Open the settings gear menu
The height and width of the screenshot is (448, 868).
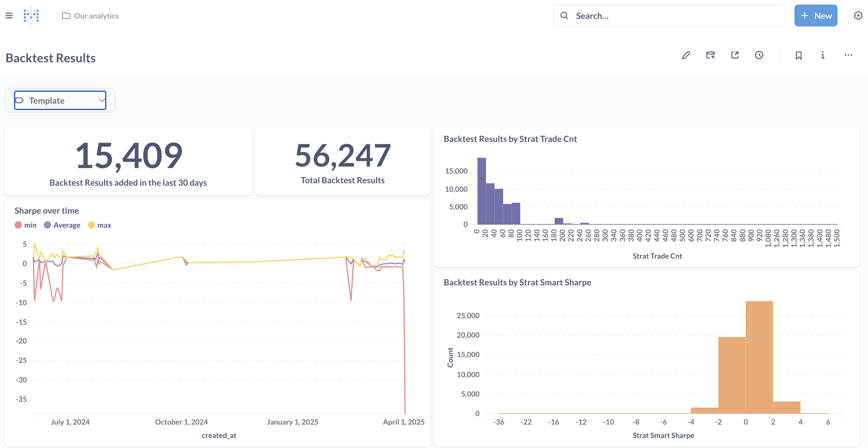point(858,16)
